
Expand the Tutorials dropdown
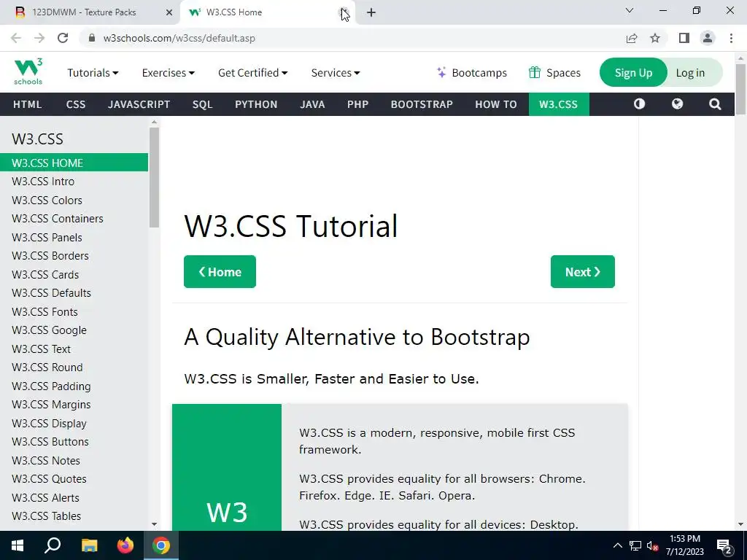tap(93, 73)
